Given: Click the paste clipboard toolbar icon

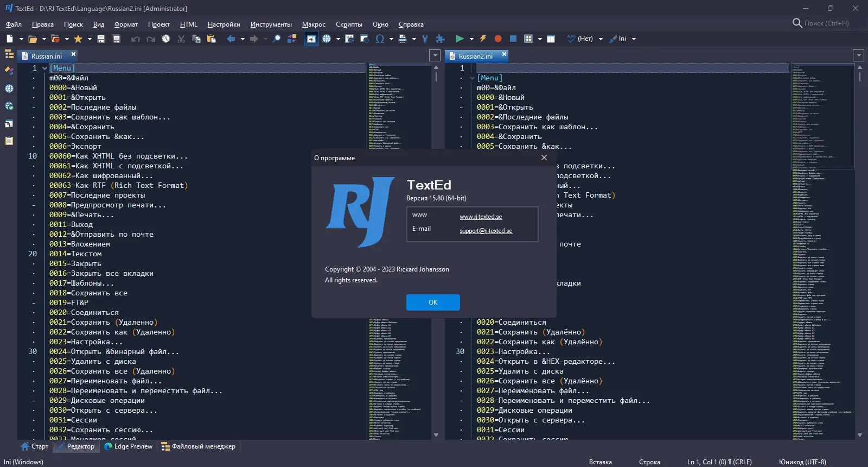Looking at the screenshot, I should point(212,39).
